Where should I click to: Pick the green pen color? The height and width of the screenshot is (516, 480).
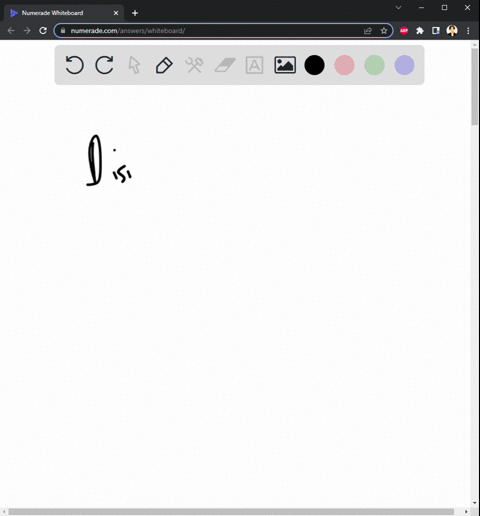[374, 65]
